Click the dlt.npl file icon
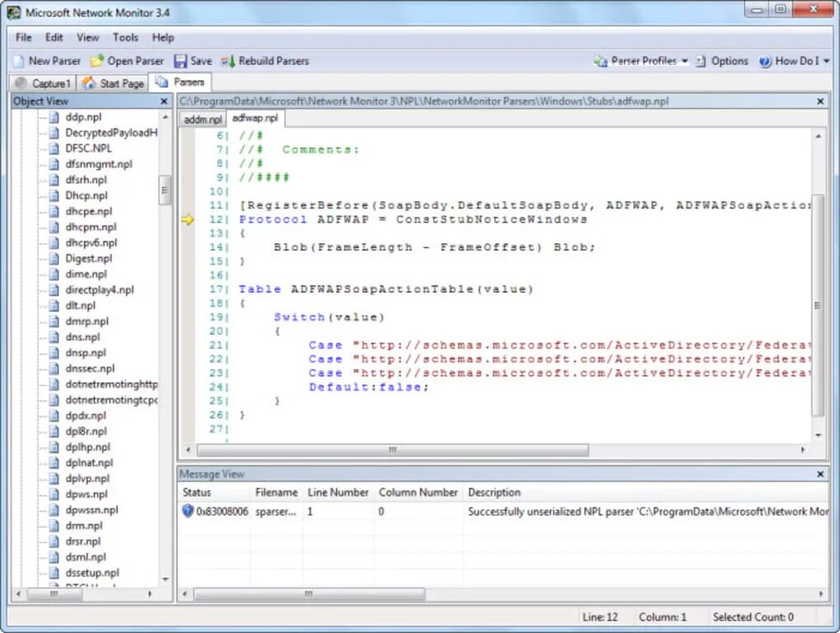Image resolution: width=840 pixels, height=633 pixels. (x=54, y=305)
